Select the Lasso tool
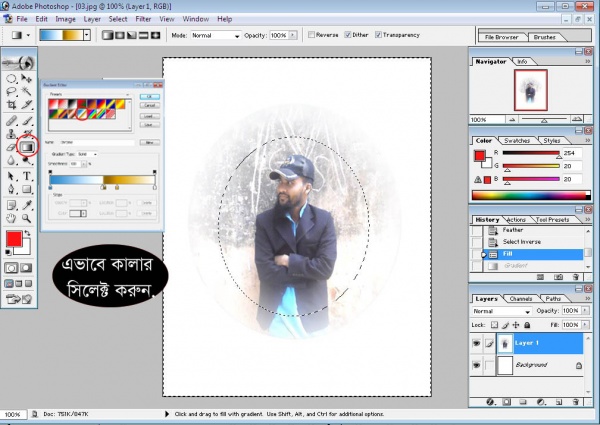 coord(11,91)
